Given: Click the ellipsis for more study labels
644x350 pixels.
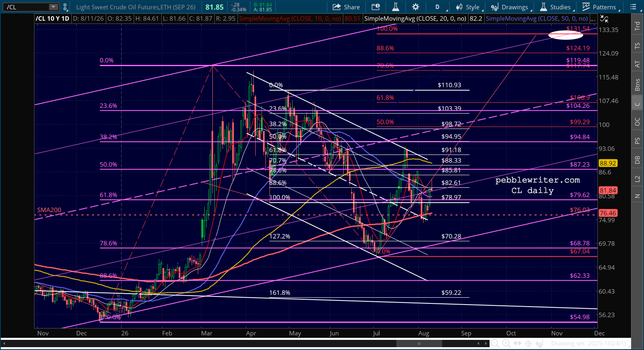Looking at the screenshot, I should pos(593,19).
